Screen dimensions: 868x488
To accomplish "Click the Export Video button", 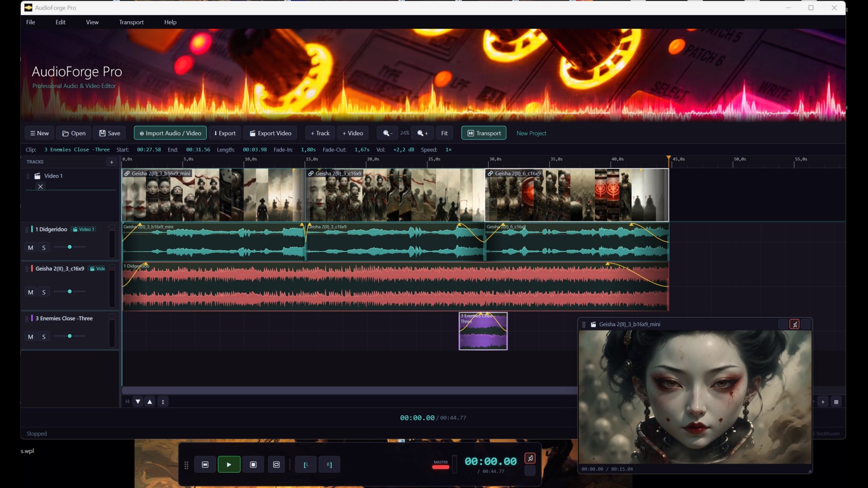I will (x=270, y=133).
